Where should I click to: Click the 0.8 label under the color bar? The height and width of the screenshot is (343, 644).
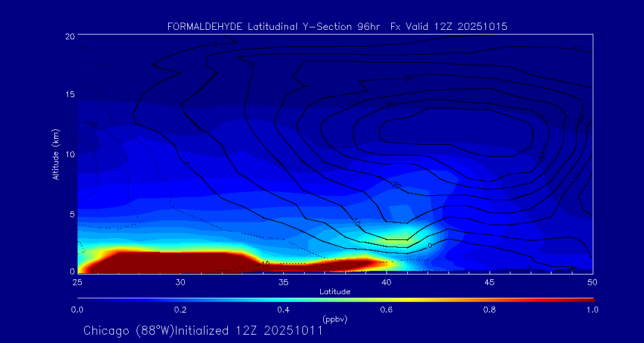pyautogui.click(x=490, y=310)
